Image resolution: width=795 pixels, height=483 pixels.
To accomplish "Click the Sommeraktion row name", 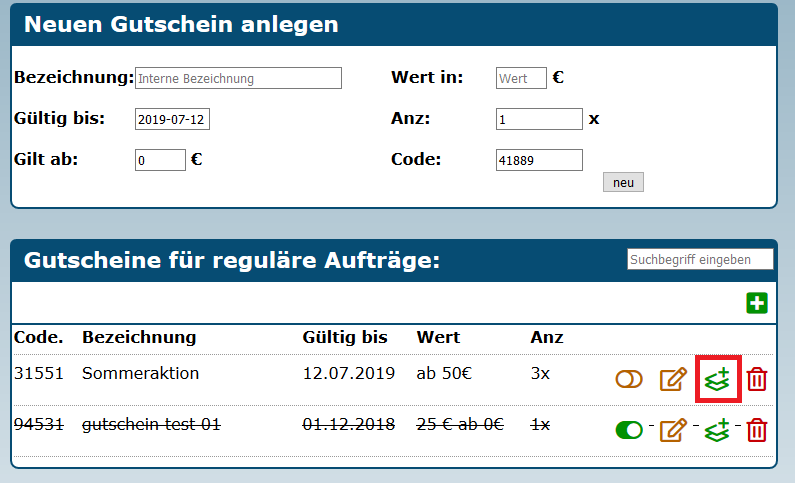I will pyautogui.click(x=141, y=374).
